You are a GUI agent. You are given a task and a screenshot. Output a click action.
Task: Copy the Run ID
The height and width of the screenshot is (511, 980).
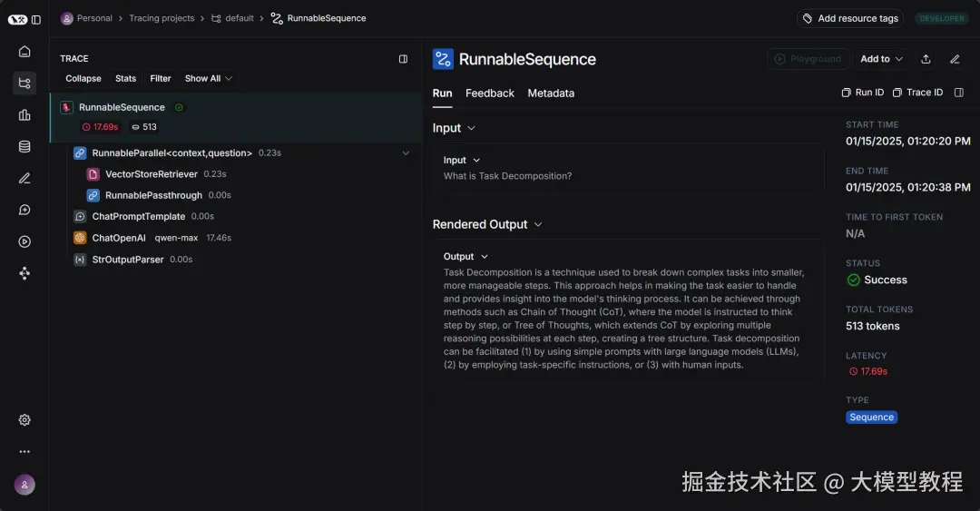(x=863, y=93)
